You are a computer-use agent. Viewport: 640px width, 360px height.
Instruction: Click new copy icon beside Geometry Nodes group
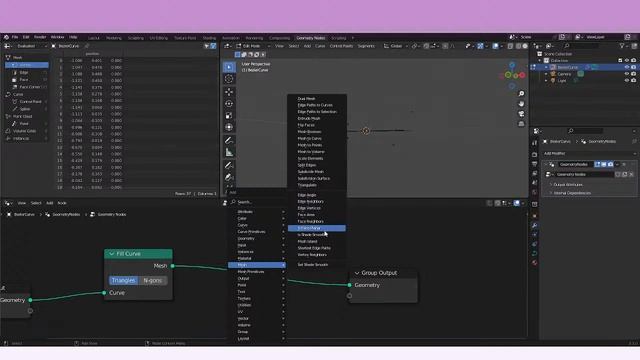pos(624,174)
